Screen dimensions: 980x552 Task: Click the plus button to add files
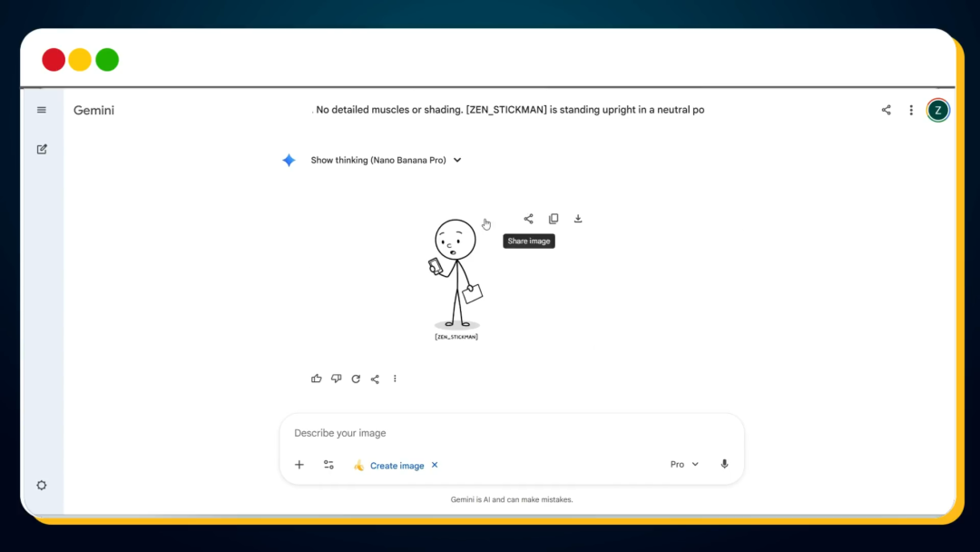(299, 465)
